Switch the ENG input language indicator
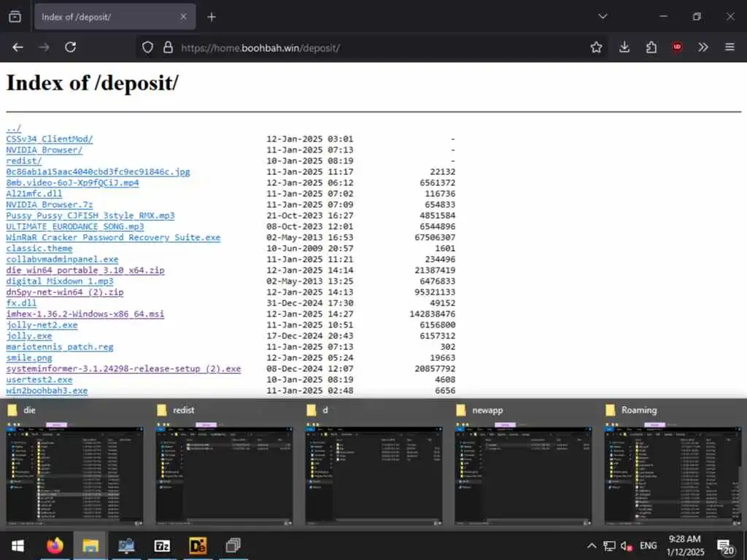 pos(648,545)
